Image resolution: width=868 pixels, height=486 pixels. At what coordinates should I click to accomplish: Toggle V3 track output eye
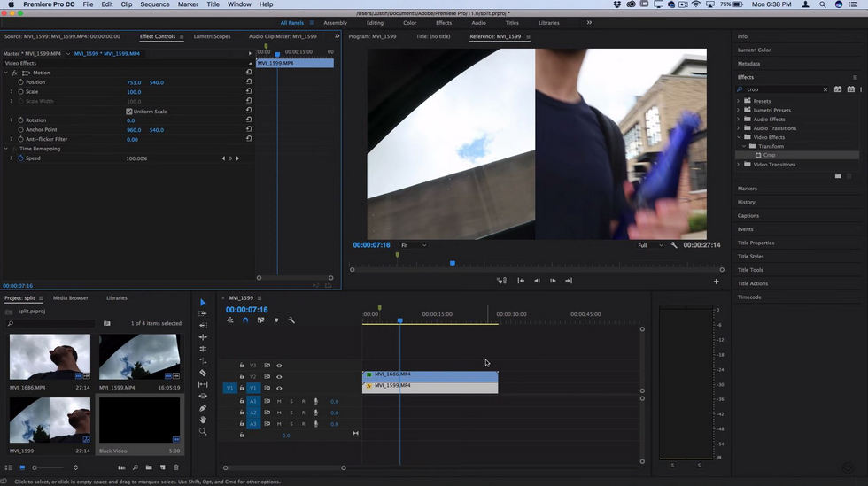279,366
